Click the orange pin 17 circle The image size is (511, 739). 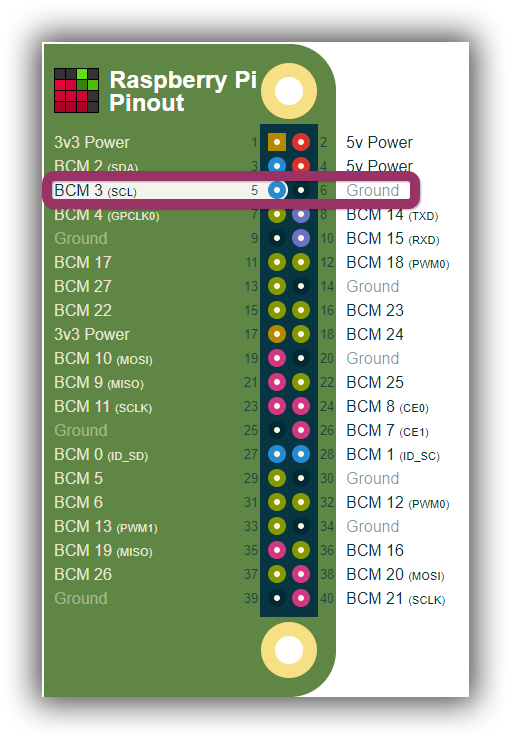[277, 334]
